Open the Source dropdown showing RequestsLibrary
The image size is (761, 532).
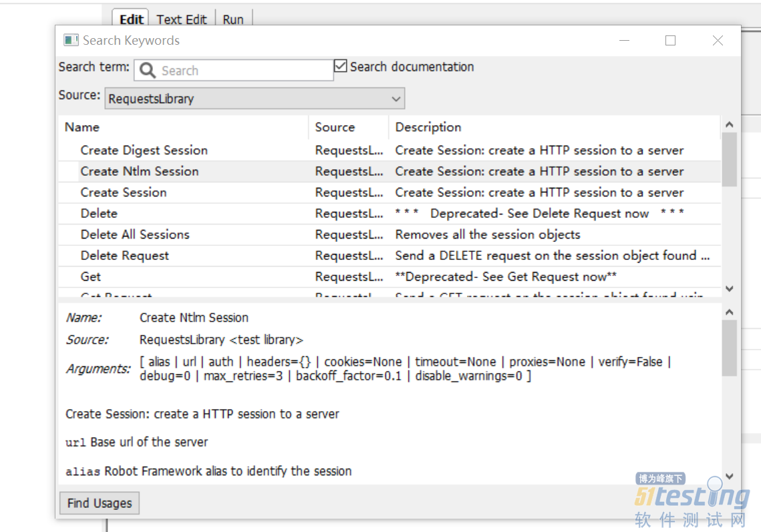[255, 98]
